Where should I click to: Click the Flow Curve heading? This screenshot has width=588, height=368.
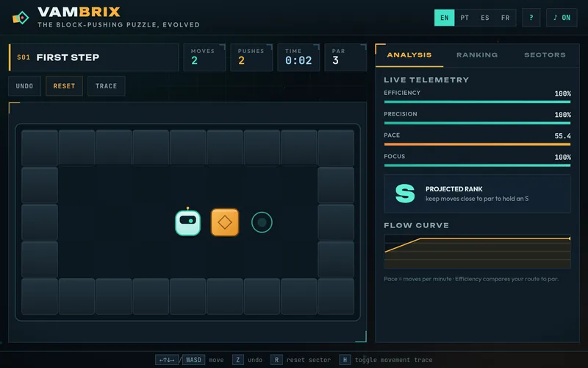pos(416,225)
